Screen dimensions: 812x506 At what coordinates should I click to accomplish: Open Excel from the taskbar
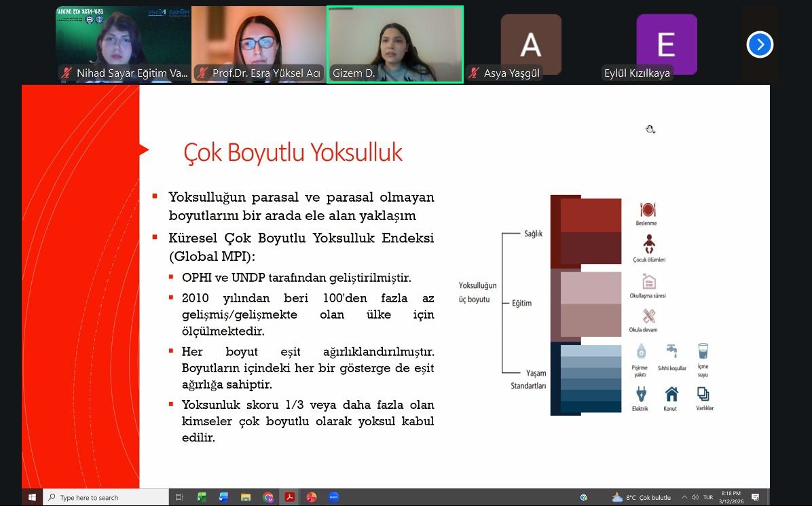pyautogui.click(x=200, y=496)
